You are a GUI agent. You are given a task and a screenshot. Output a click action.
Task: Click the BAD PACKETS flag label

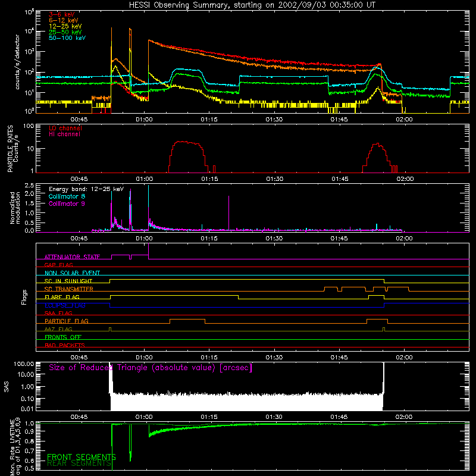pyautogui.click(x=65, y=345)
